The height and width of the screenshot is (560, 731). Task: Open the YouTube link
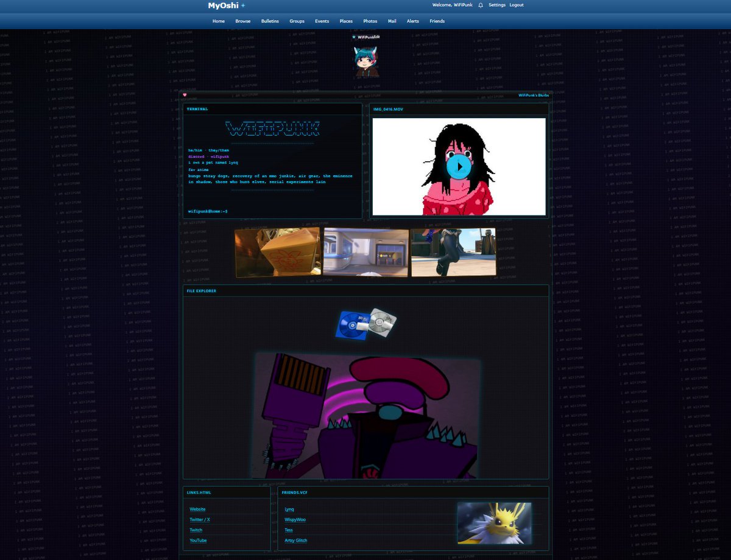(x=198, y=541)
